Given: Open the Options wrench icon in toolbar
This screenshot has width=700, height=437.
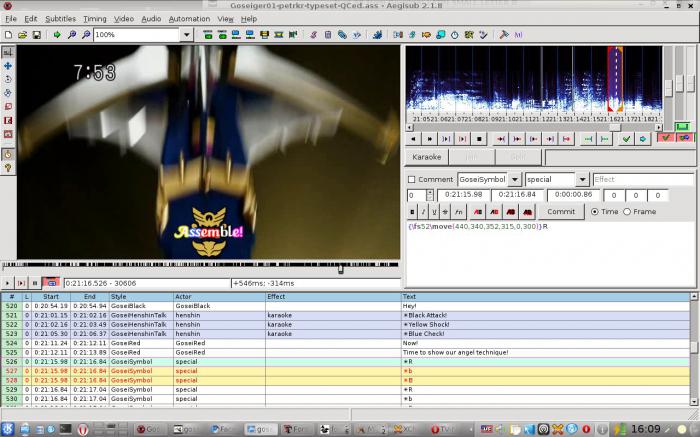Looking at the screenshot, I should point(504,34).
